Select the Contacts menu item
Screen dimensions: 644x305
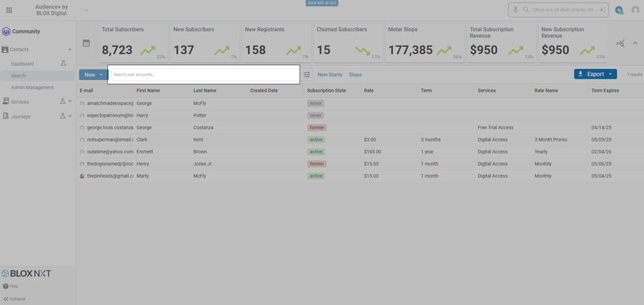pos(20,49)
